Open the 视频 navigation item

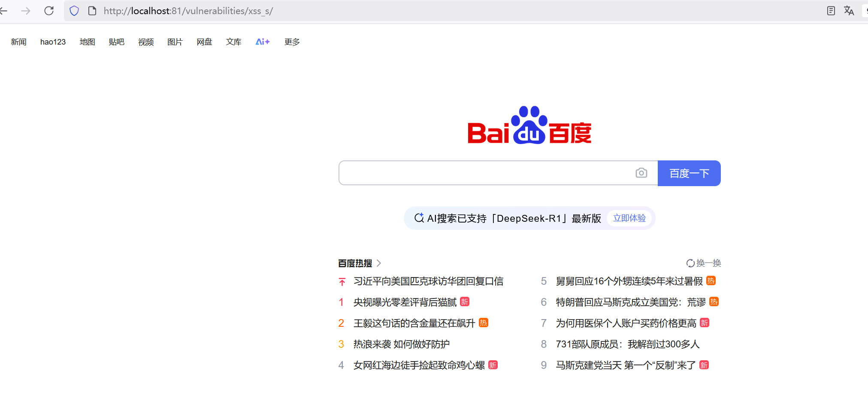(146, 42)
